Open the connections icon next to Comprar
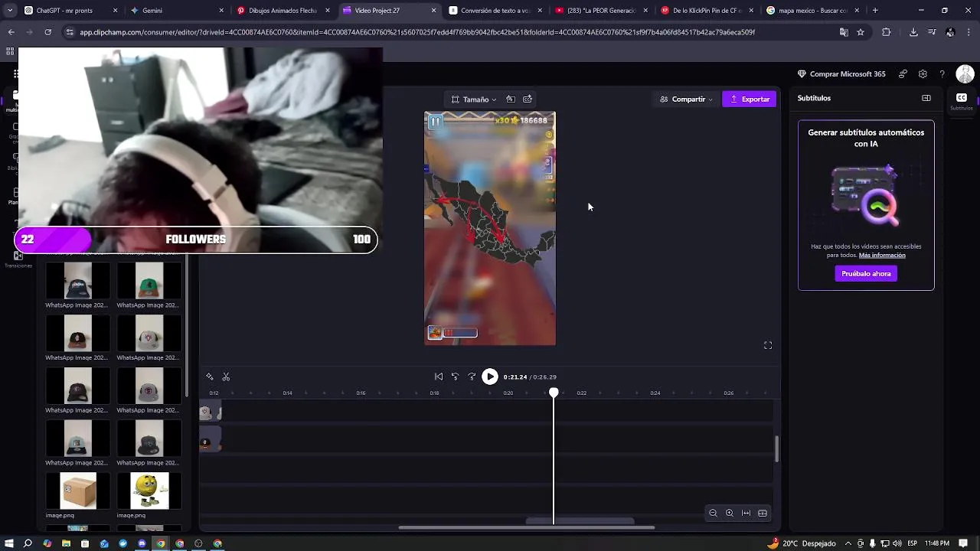 pos(903,74)
